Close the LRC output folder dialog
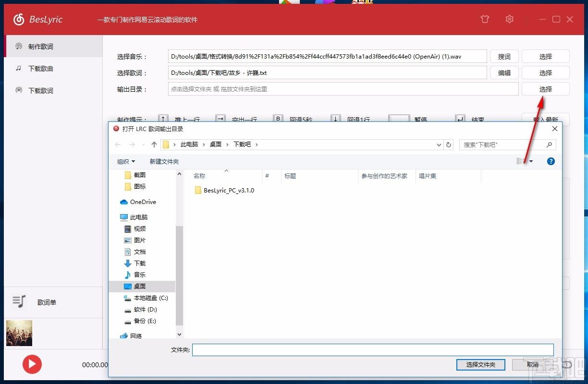 555,129
